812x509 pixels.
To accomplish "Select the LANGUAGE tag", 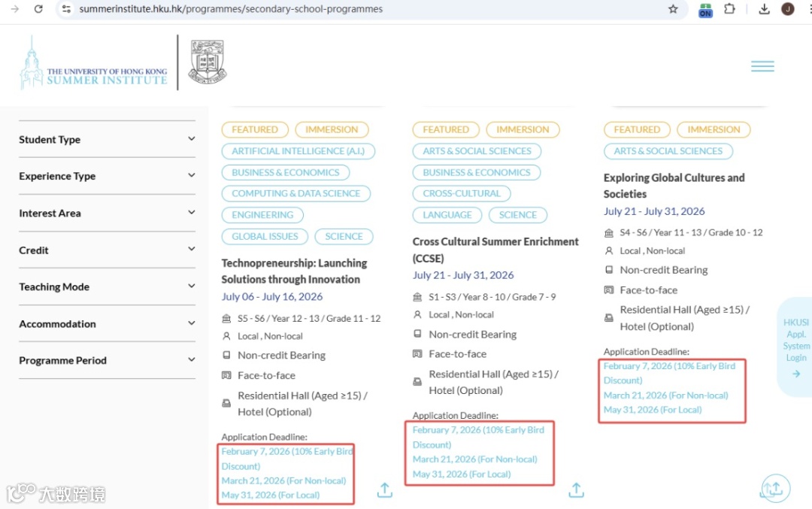I will tap(447, 215).
